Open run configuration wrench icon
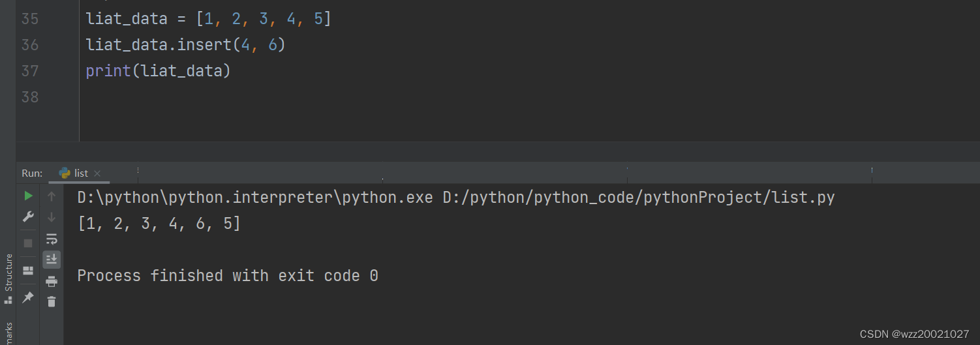 click(x=28, y=217)
